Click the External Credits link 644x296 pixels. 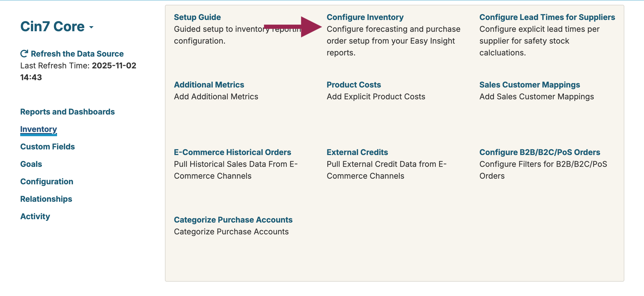pyautogui.click(x=357, y=152)
